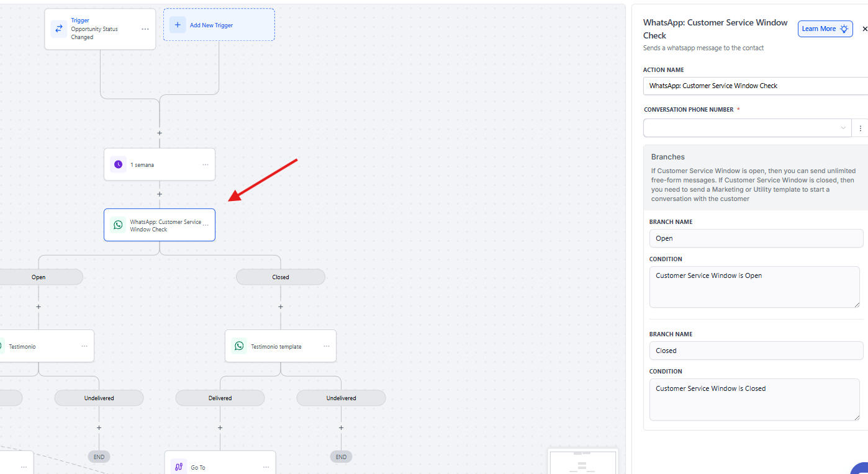Add a step below the Closed branch

point(281,306)
